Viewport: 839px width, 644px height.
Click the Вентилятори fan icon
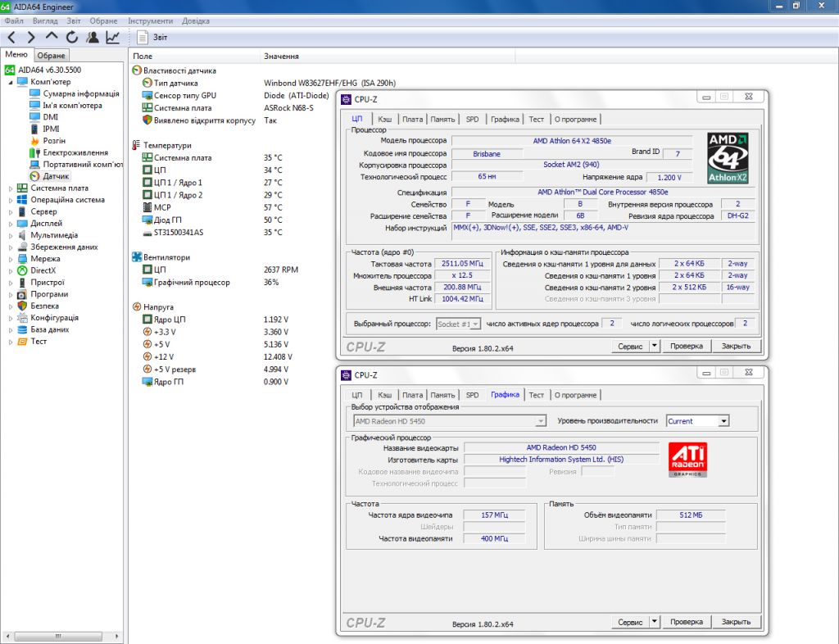click(x=137, y=257)
